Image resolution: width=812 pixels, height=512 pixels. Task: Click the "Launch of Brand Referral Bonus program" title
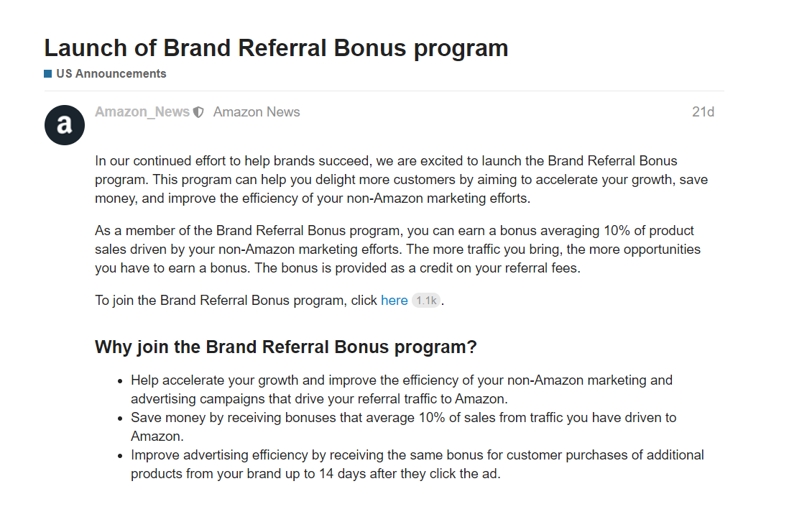[x=276, y=48]
